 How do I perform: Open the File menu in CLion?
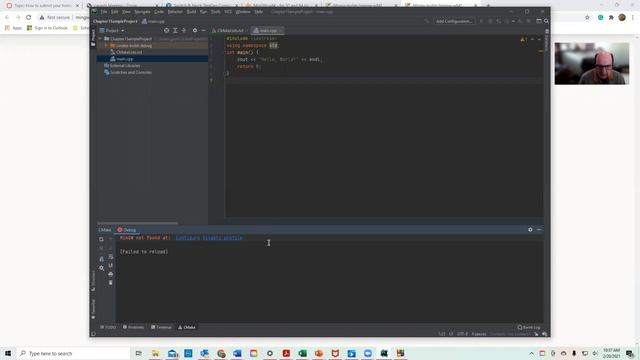pyautogui.click(x=104, y=12)
